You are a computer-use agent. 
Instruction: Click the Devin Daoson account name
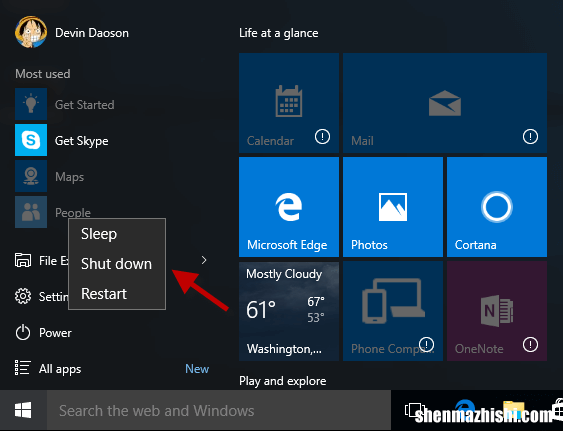click(x=92, y=33)
